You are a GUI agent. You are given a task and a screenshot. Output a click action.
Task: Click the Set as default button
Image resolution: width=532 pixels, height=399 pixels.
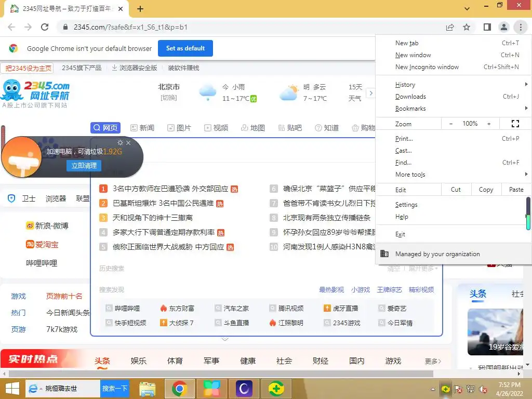click(185, 48)
